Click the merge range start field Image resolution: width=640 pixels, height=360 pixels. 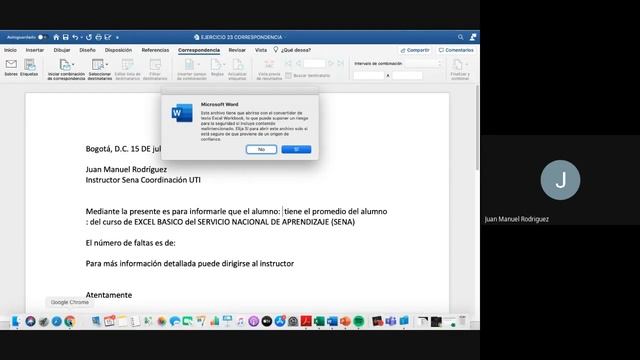pyautogui.click(x=369, y=76)
